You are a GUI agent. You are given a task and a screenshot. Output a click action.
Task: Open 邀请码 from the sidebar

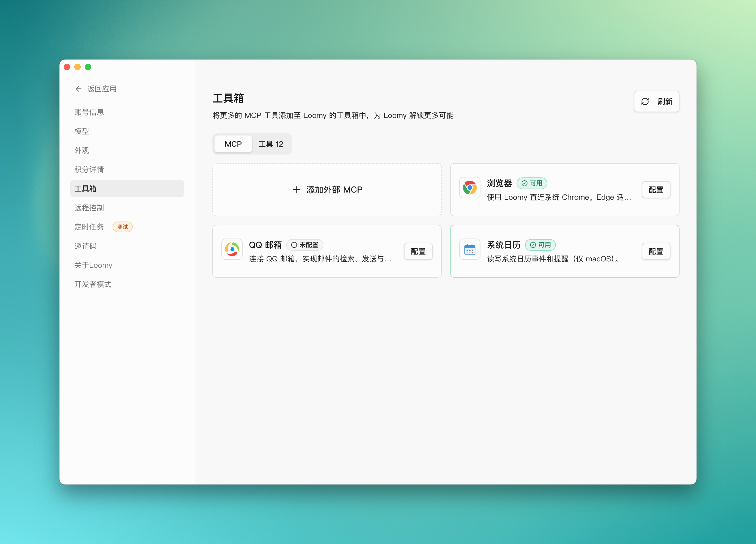coord(85,246)
